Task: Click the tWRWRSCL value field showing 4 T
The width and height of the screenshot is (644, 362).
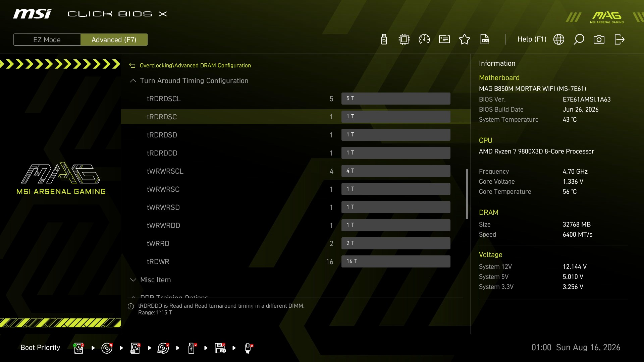Action: tap(396, 171)
